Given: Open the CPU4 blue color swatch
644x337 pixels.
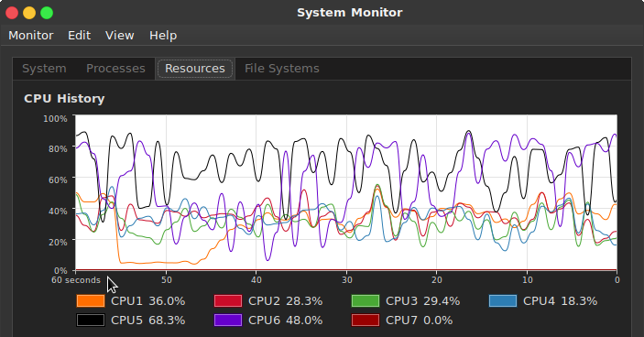Looking at the screenshot, I should pos(503,301).
